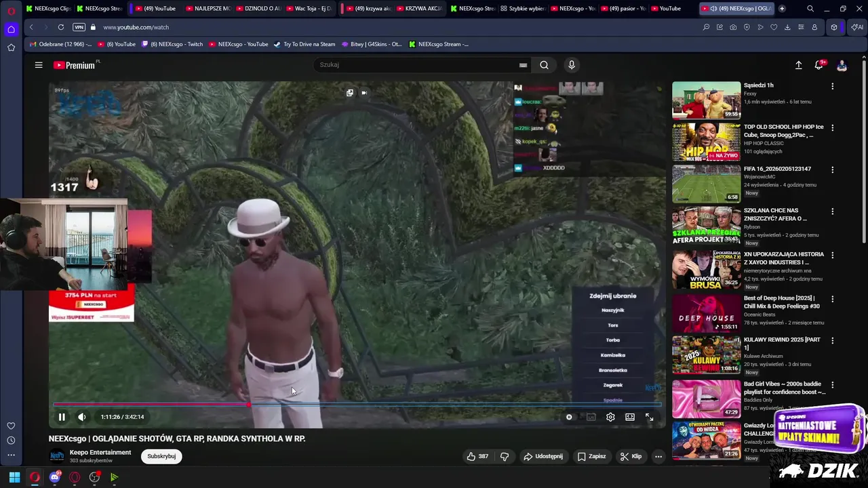Switch to the 'Szybkie wybier' browser tab

[522, 9]
